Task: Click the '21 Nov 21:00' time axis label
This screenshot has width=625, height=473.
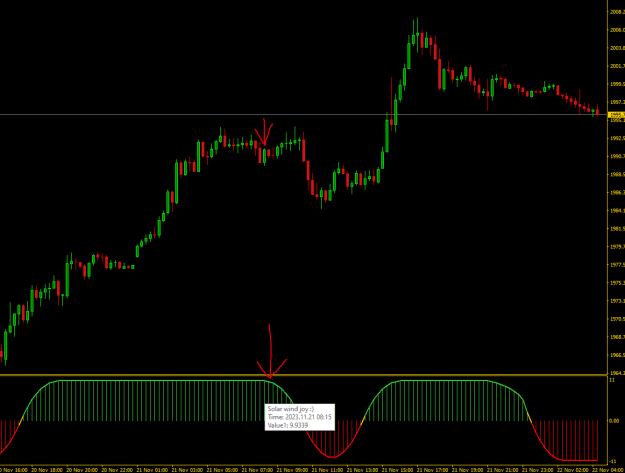Action: [x=503, y=470]
